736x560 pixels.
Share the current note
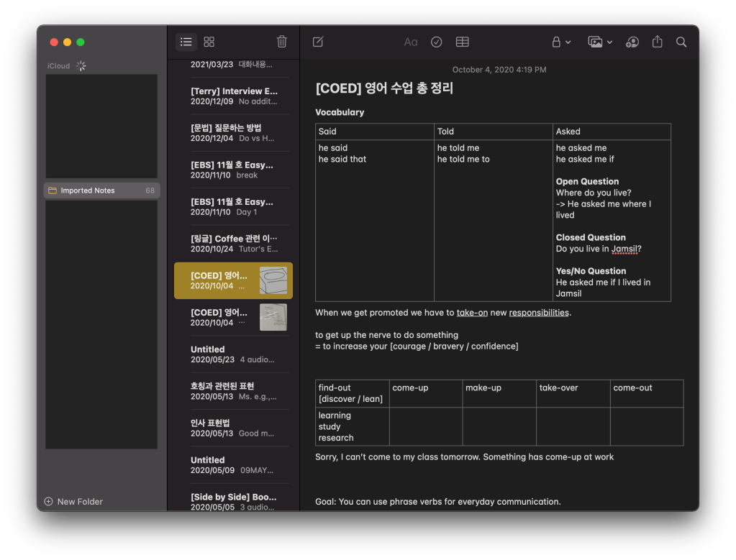tap(656, 42)
